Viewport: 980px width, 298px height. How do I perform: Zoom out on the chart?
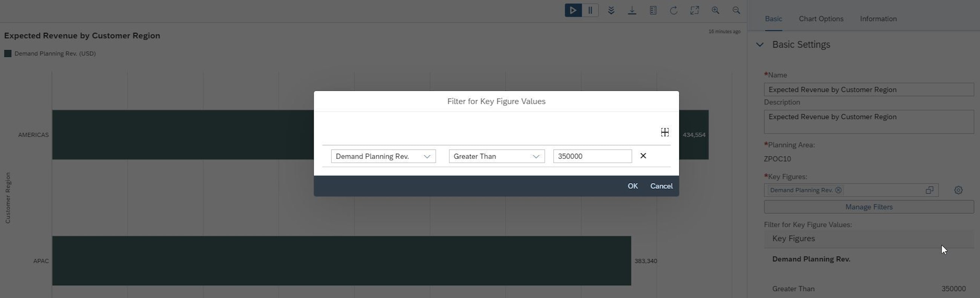(736, 11)
